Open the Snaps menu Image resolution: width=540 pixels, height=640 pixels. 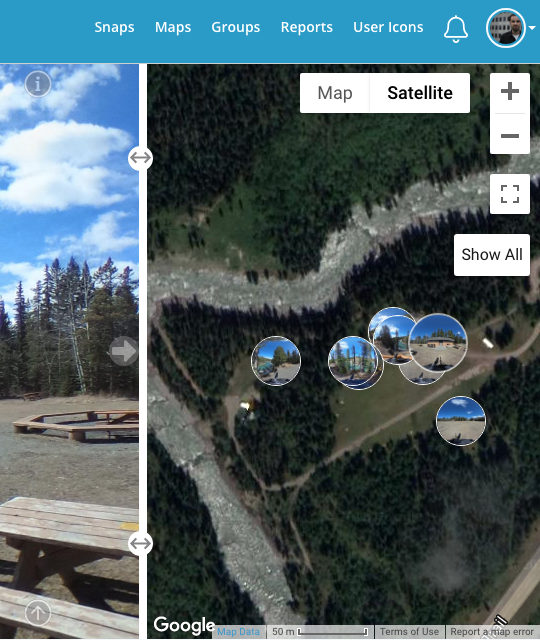(x=114, y=27)
